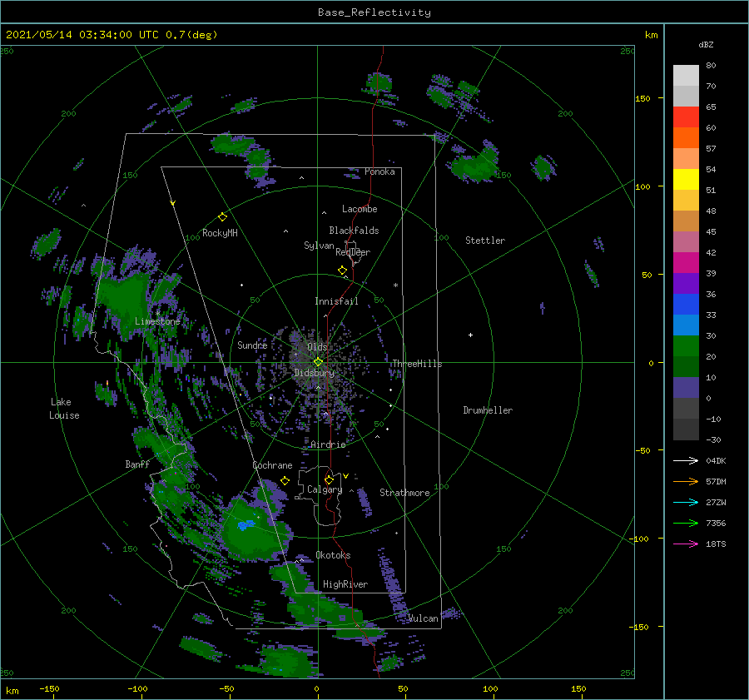Click the yellow 51 dBZ color swatch
This screenshot has height=700, width=749.
tap(686, 180)
